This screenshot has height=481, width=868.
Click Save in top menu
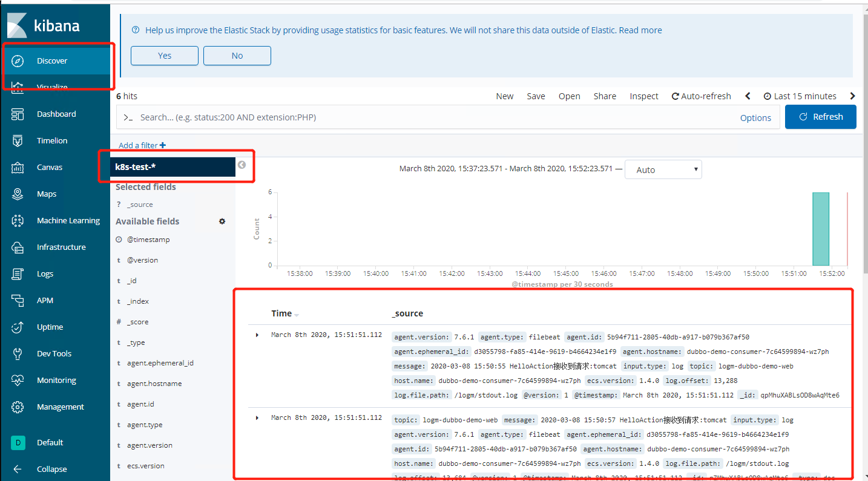(x=536, y=96)
